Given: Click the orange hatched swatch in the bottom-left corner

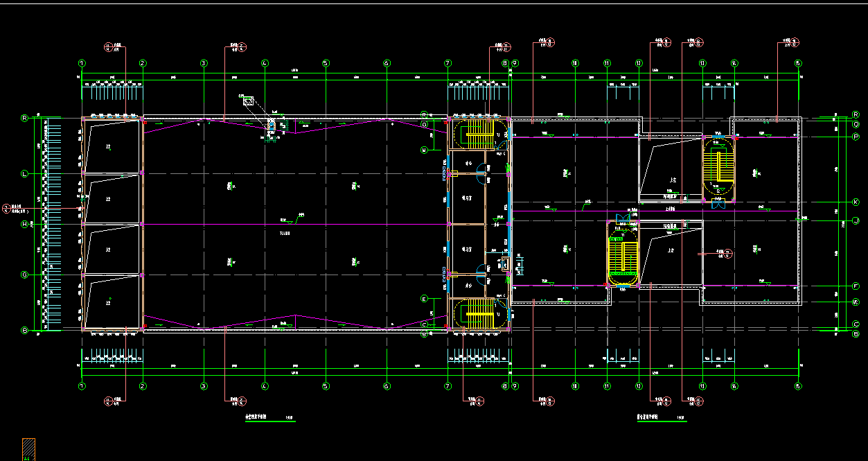Looking at the screenshot, I should (x=28, y=449).
